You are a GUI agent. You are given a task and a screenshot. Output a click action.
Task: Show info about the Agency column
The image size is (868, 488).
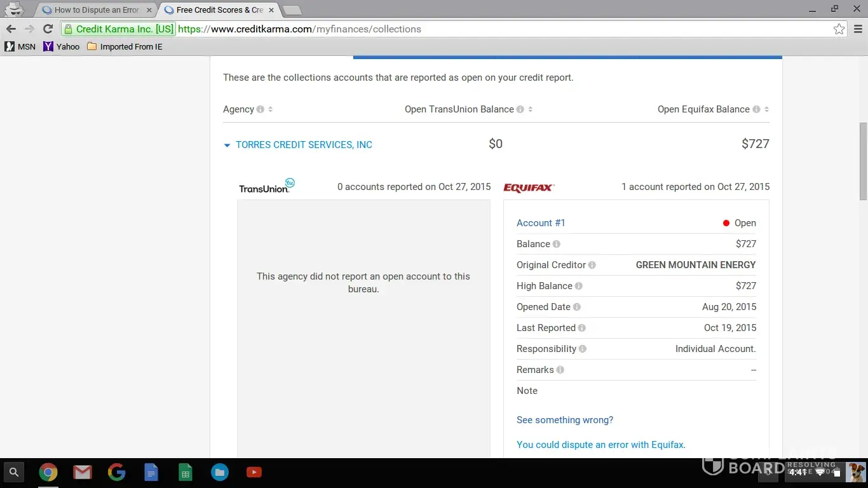pyautogui.click(x=261, y=109)
